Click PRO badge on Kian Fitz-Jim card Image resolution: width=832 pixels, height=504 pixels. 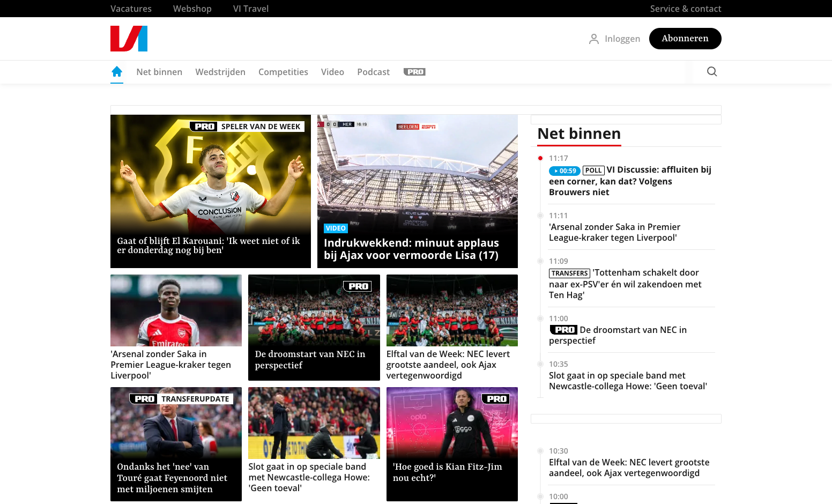496,399
